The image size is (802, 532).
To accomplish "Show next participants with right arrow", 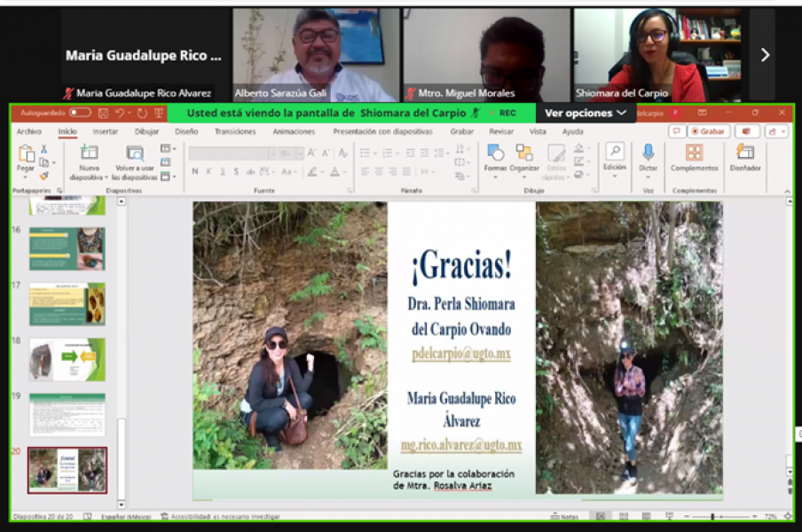I will point(765,55).
